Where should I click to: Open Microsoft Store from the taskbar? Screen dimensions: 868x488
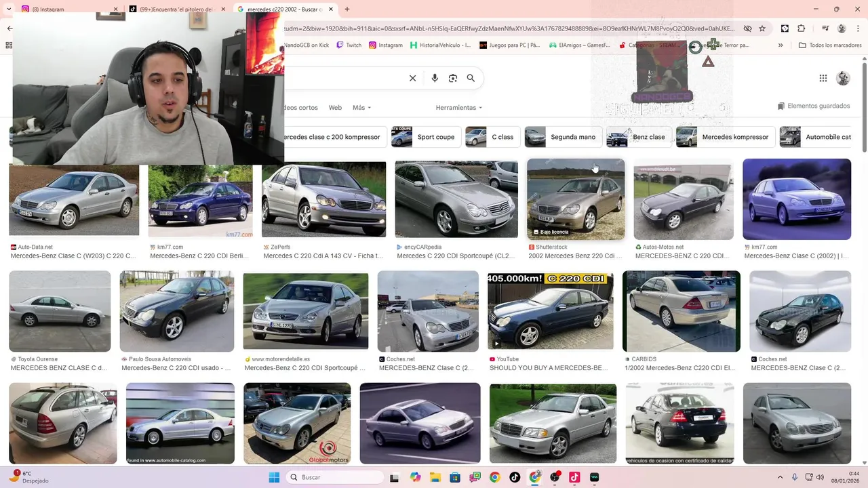(x=455, y=477)
